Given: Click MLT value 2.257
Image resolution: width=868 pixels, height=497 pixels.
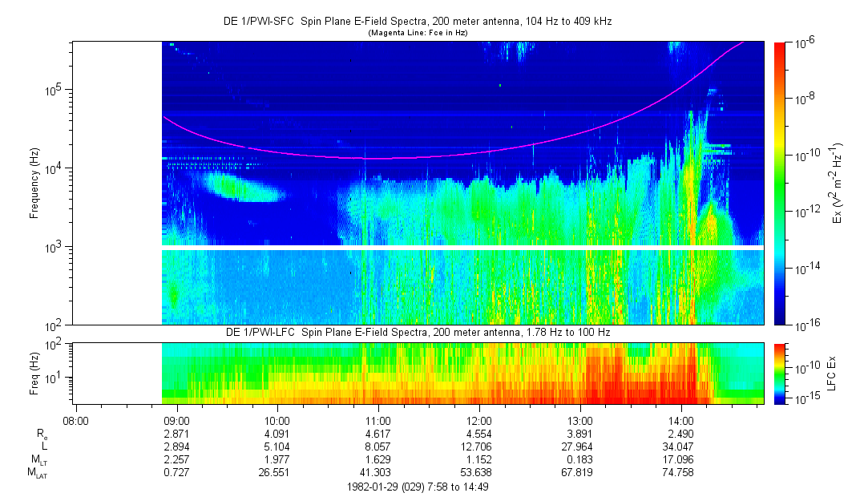Looking at the screenshot, I should 176,459.
